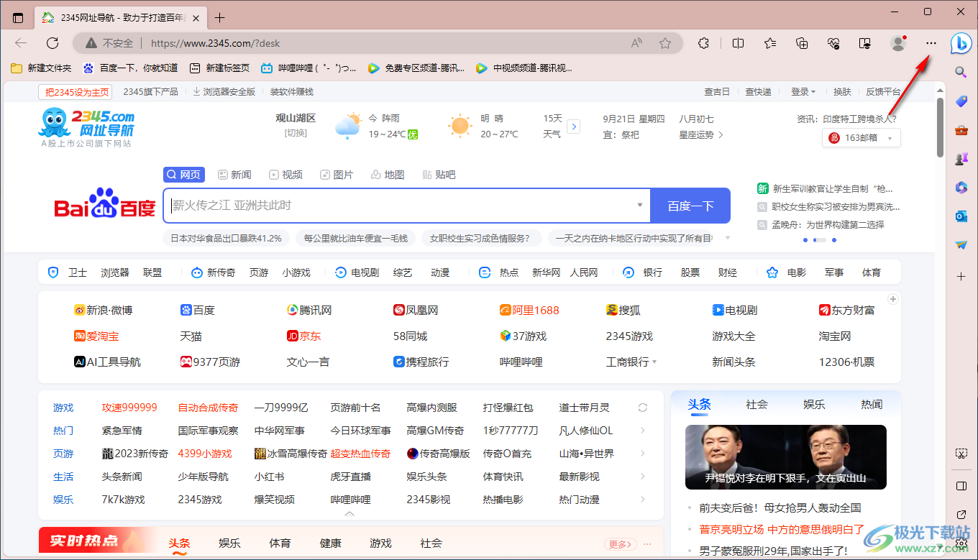The height and width of the screenshot is (560, 978).
Task: Add page to favorites star icon
Action: [x=665, y=43]
